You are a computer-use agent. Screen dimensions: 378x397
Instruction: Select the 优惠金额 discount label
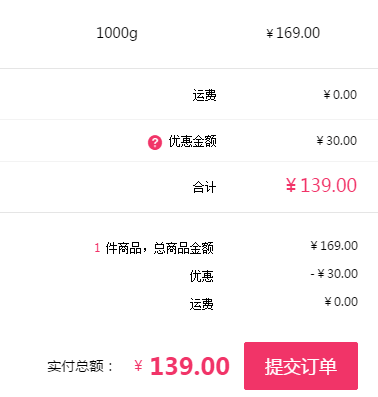pos(192,141)
